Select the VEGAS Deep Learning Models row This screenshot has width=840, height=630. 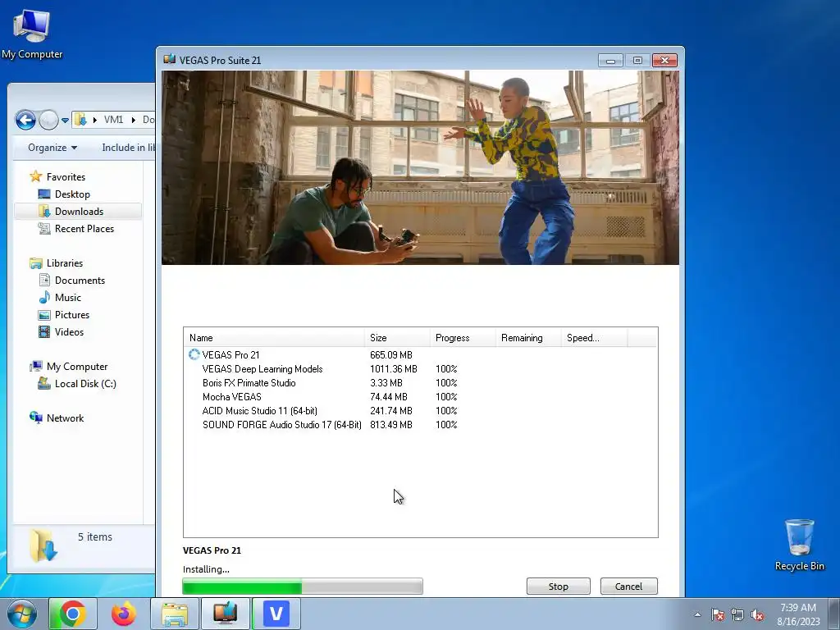(x=421, y=368)
